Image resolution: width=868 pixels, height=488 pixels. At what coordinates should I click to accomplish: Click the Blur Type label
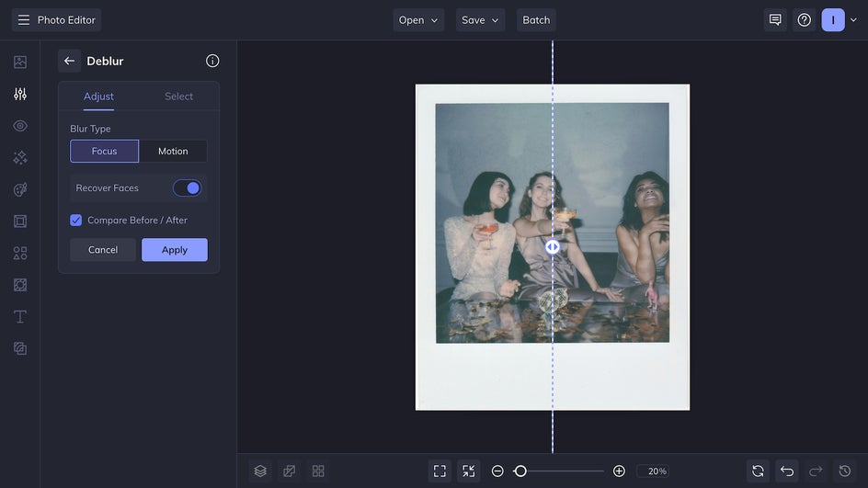[x=90, y=129]
